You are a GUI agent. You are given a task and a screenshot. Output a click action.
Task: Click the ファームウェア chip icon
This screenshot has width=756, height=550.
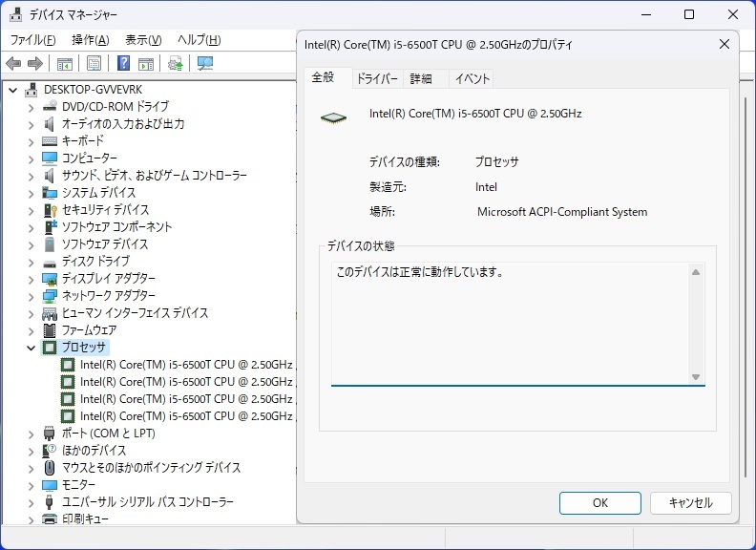coord(50,330)
